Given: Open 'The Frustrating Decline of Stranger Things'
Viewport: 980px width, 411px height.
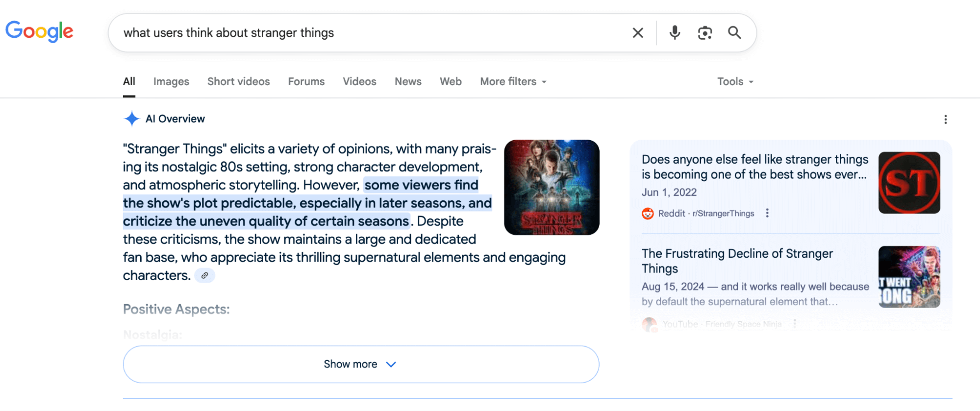Looking at the screenshot, I should (737, 261).
